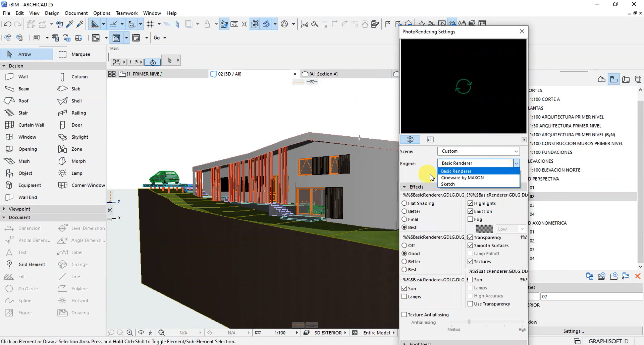
Task: Enable the Fog effect checkbox
Action: [471, 219]
